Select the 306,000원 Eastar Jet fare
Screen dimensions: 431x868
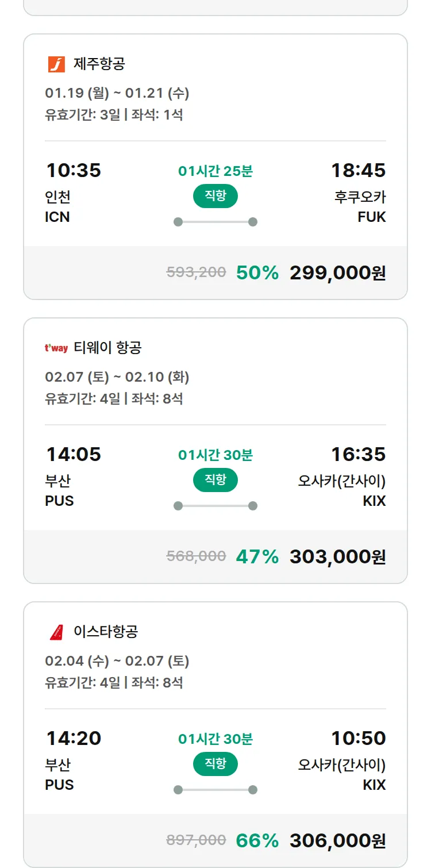[x=337, y=840]
